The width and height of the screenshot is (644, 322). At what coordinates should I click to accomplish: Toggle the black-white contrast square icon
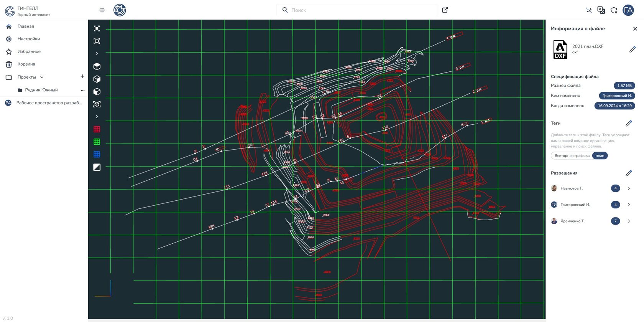tap(97, 167)
